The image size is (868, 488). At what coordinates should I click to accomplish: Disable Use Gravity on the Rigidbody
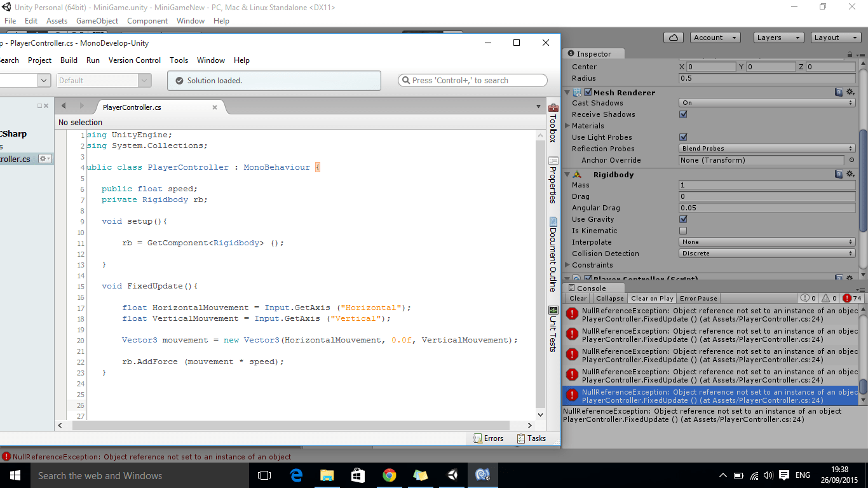point(683,219)
